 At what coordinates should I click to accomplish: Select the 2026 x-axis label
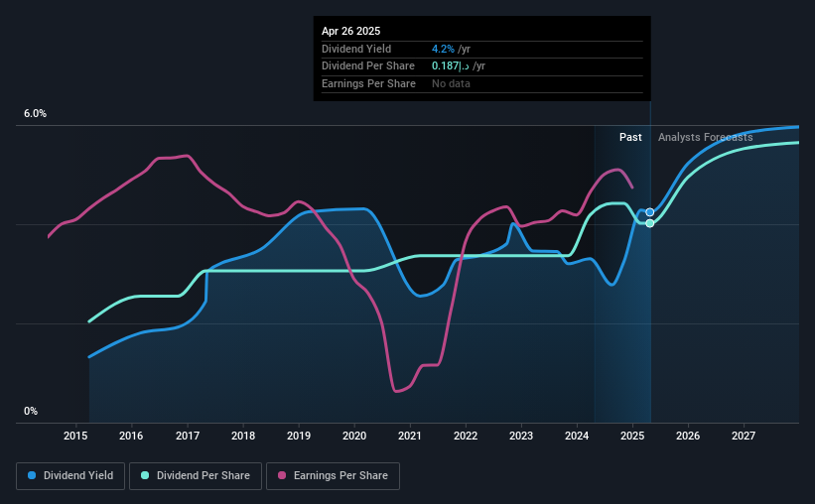click(688, 436)
